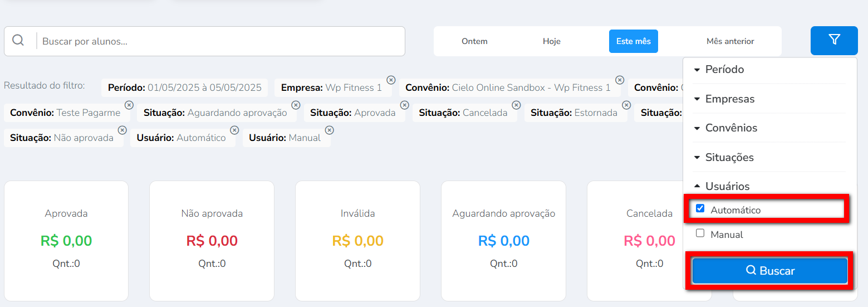The image size is (868, 307).
Task: Check the Manual user checkbox
Action: (x=700, y=233)
